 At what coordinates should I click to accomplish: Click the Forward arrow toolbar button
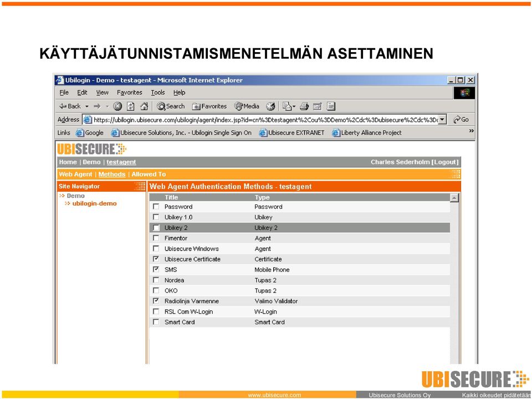[98, 106]
